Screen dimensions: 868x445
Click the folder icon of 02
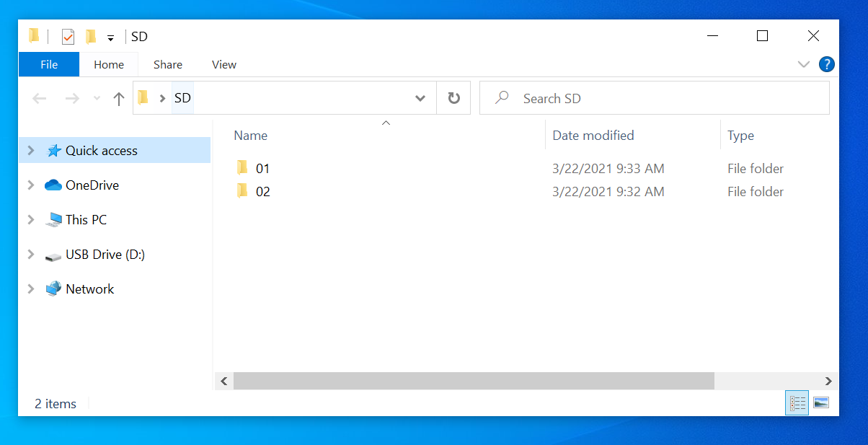pos(242,191)
